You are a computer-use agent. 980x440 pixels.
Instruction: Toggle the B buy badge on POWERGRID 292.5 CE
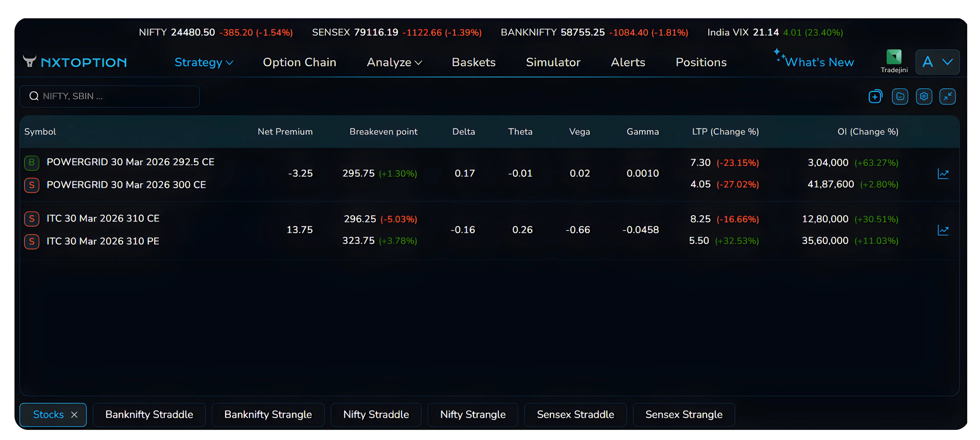coord(32,162)
